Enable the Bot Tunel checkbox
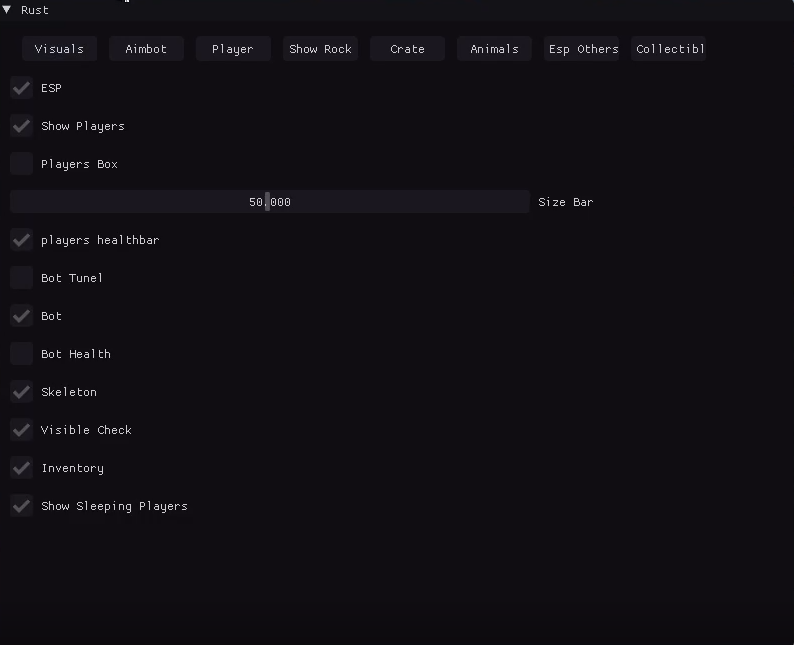This screenshot has height=645, width=794. (x=21, y=278)
